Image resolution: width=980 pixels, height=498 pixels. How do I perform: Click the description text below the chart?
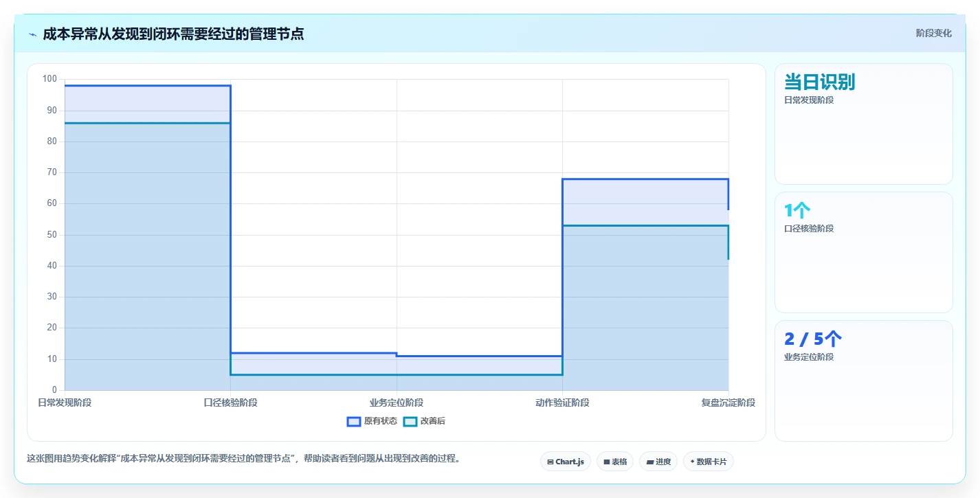point(243,458)
